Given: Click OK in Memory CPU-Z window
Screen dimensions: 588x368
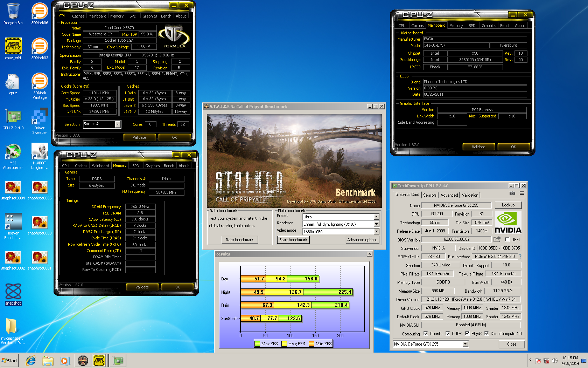Looking at the screenshot, I should click(x=177, y=287).
